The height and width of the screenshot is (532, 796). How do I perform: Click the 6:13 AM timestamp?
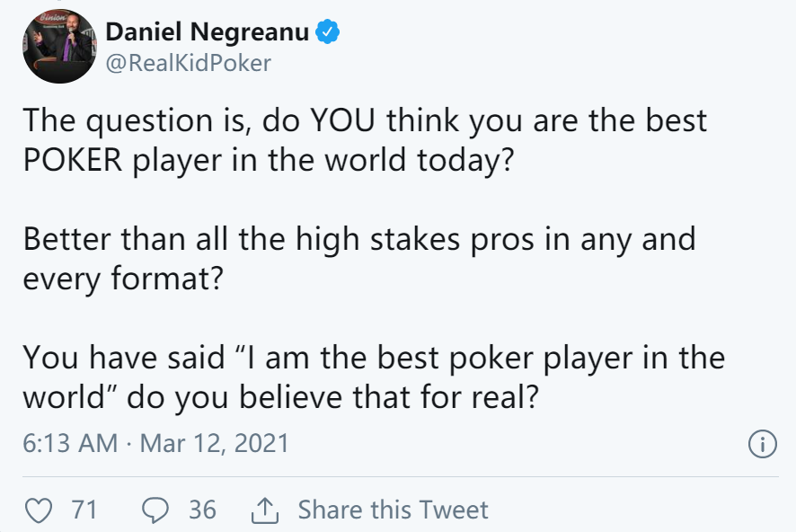pos(70,443)
